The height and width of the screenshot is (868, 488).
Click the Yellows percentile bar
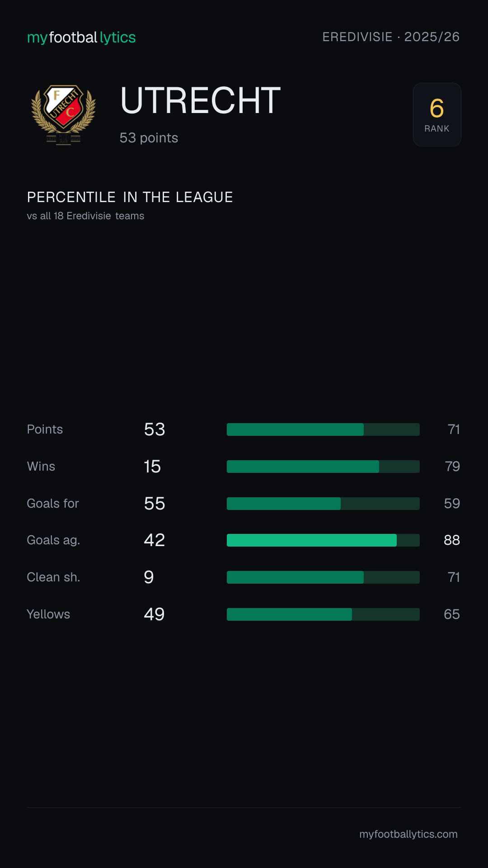tap(323, 614)
